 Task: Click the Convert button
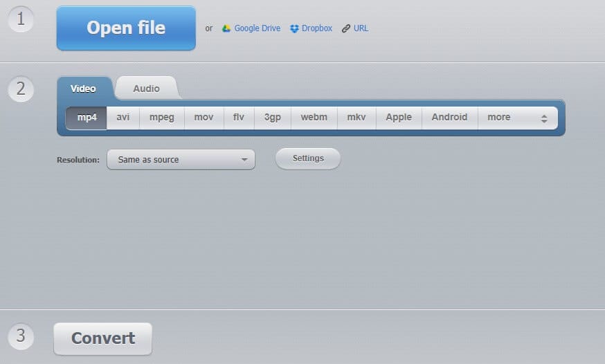point(103,338)
